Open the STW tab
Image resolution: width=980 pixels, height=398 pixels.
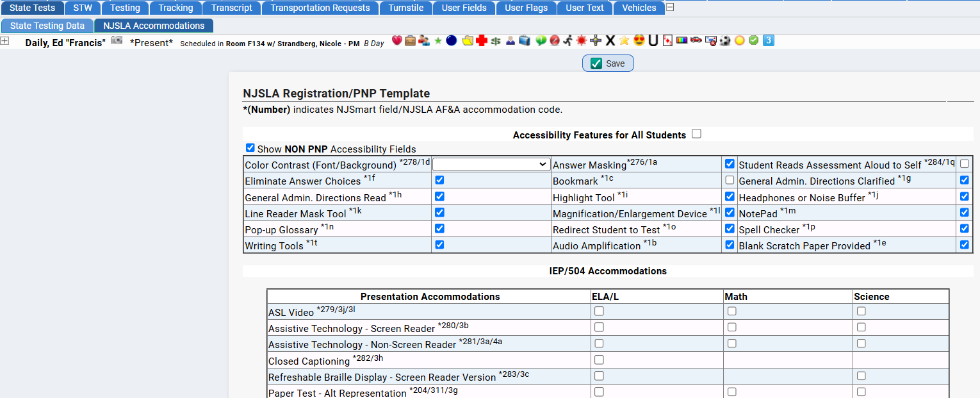coord(83,8)
